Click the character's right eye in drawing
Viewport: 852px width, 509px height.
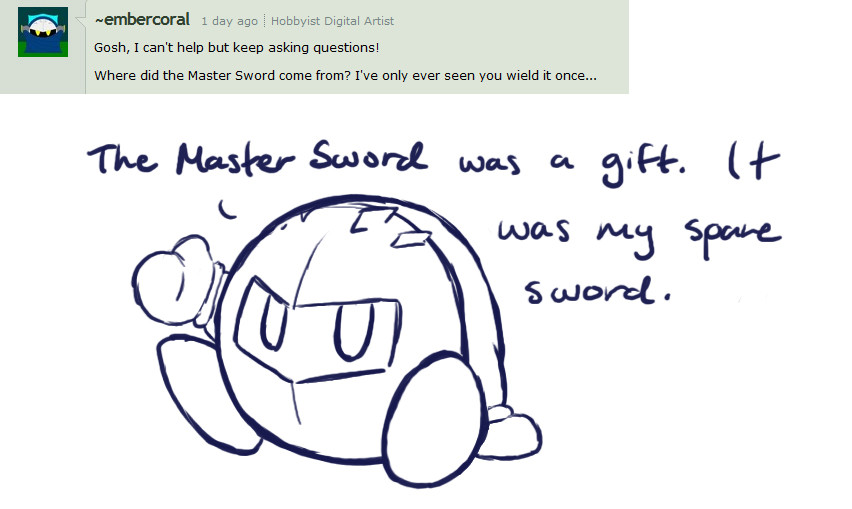click(x=354, y=332)
